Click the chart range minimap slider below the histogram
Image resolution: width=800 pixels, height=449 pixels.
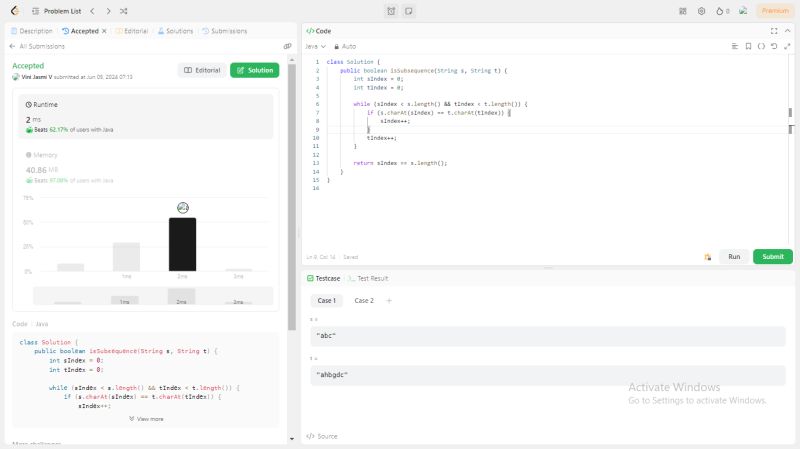click(x=153, y=296)
